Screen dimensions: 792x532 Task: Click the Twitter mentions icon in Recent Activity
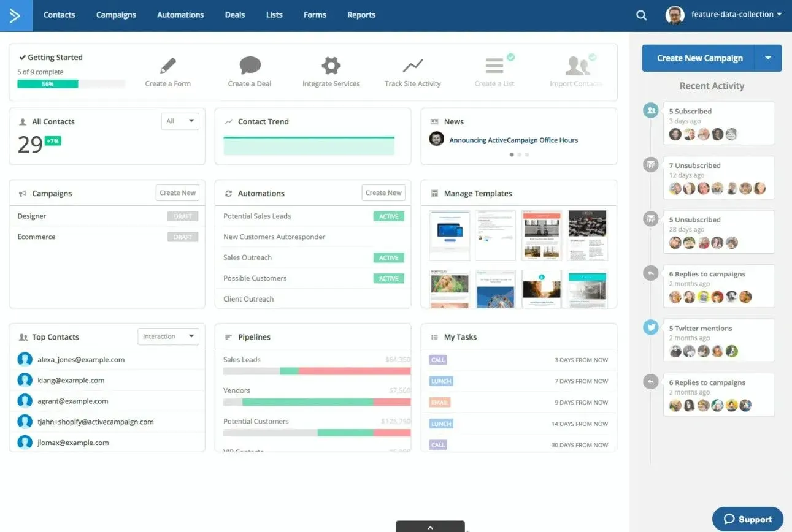tap(650, 327)
